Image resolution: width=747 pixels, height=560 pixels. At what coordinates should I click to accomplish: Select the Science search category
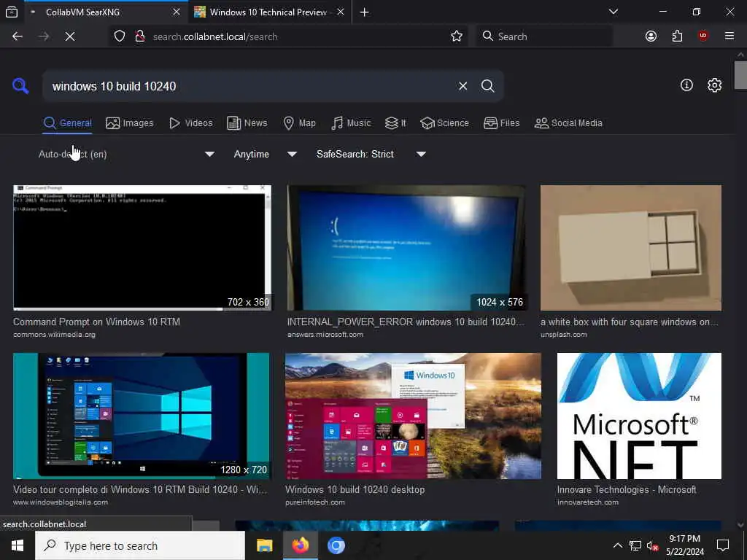(x=444, y=123)
